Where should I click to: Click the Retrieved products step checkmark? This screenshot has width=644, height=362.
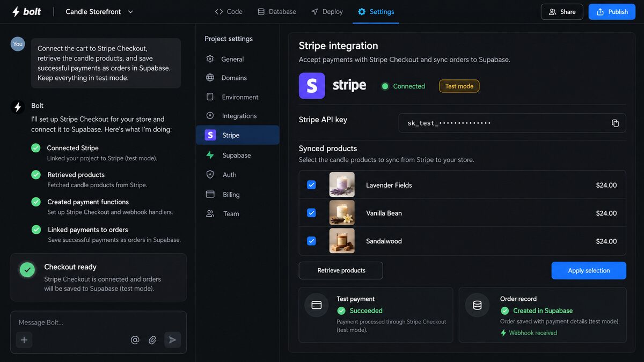click(x=36, y=175)
